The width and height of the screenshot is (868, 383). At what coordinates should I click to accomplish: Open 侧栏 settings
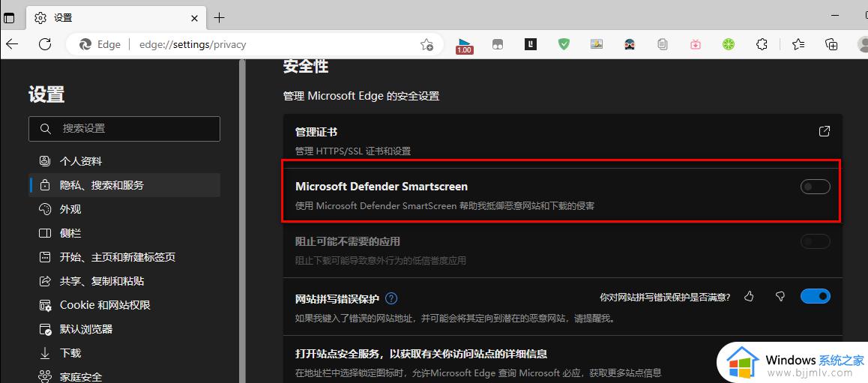tap(124, 233)
